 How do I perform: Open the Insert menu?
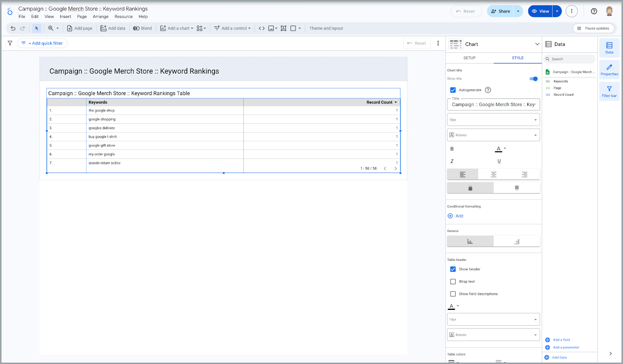click(x=65, y=17)
